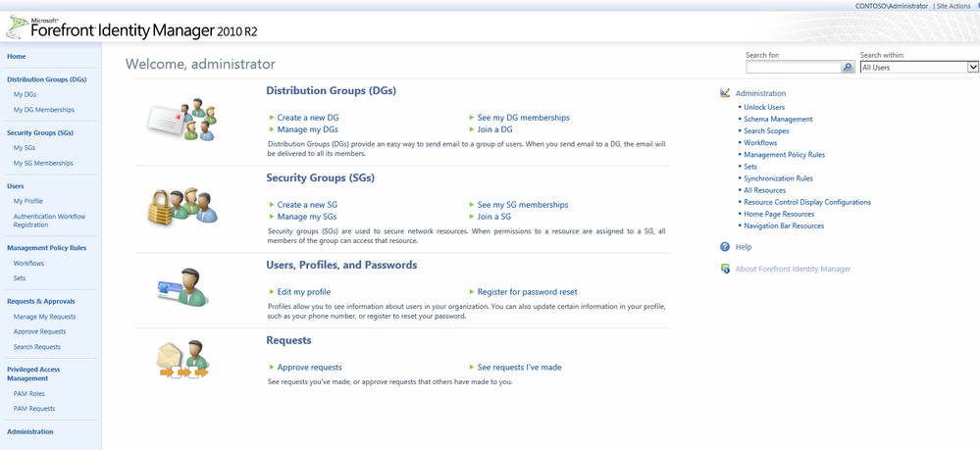
Task: Open Authentication Workflow Registration in sidebar
Action: (49, 221)
